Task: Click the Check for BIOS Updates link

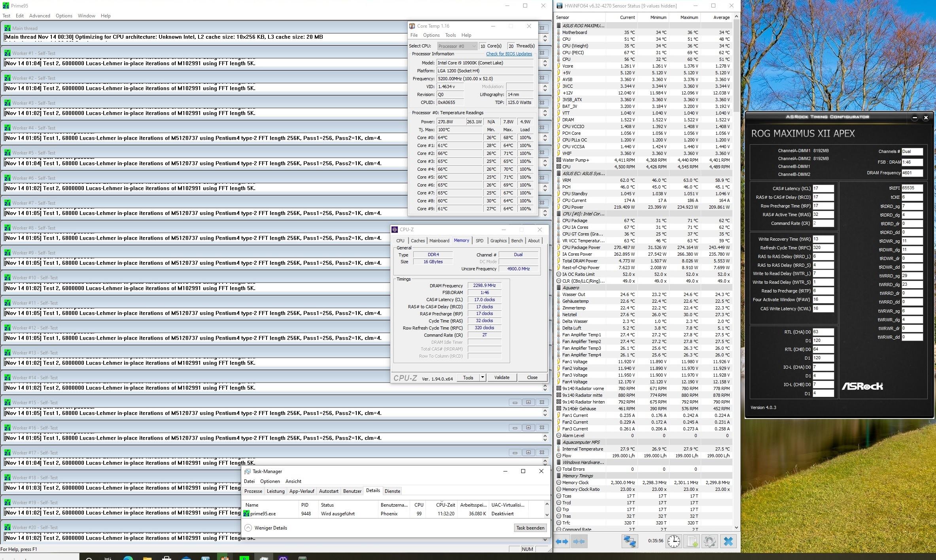Action: pos(509,54)
